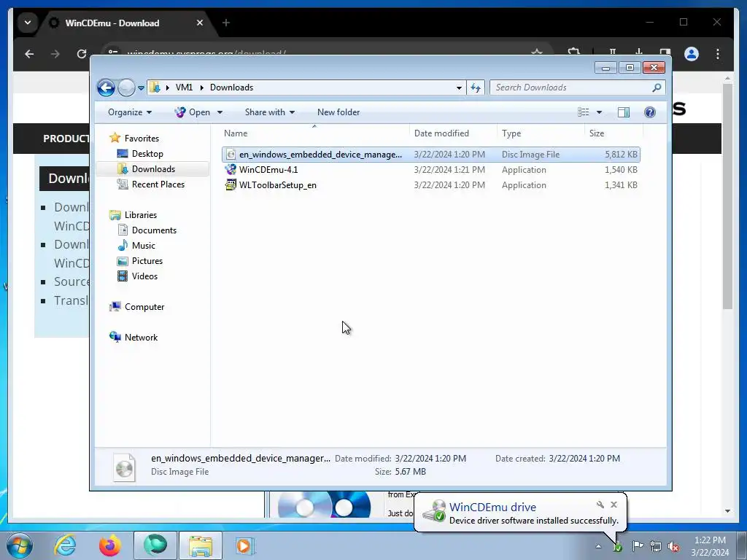Click the Search Downloads field

[570, 87]
